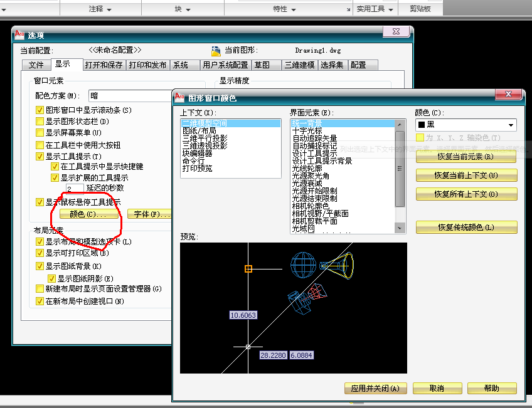This screenshot has width=532, height=408.
Task: Close the 选项 dialog
Action: [396, 31]
